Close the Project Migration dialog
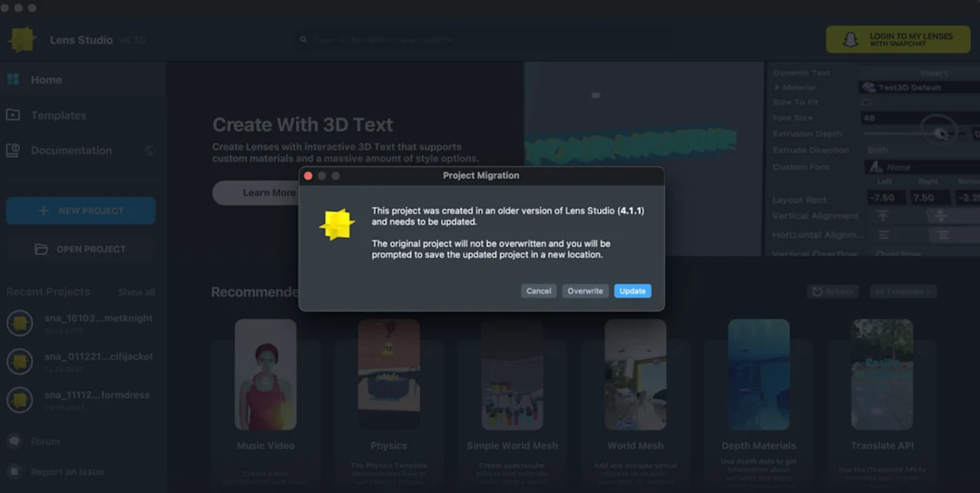980x493 pixels. pyautogui.click(x=309, y=176)
